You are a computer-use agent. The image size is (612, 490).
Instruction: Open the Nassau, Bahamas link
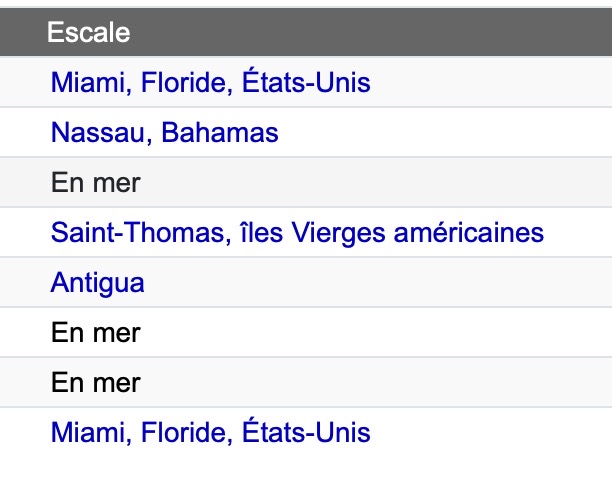click(x=165, y=132)
